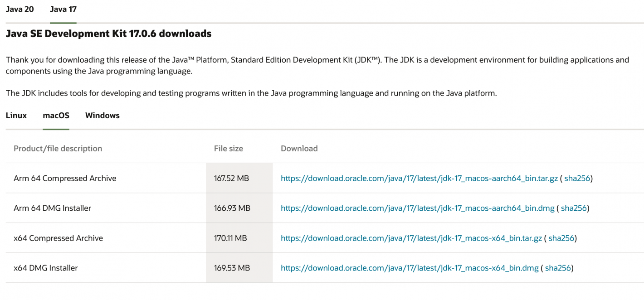Switch to the Java 20 tab

[x=20, y=9]
